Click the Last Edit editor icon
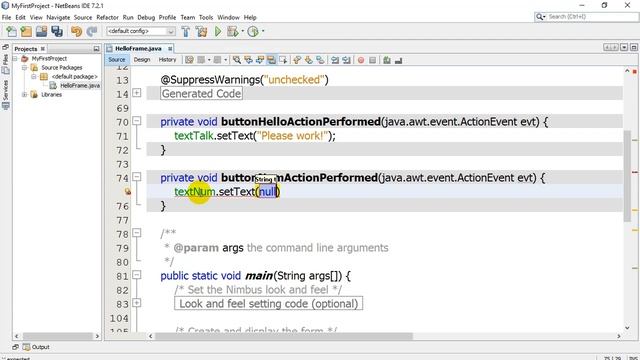The image size is (640, 360). [189, 60]
